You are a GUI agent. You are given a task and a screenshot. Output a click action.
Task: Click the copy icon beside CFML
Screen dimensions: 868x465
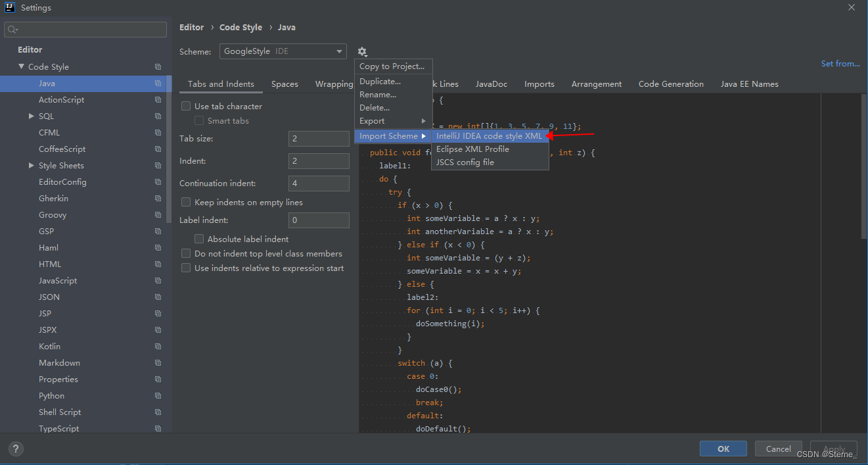pyautogui.click(x=158, y=133)
